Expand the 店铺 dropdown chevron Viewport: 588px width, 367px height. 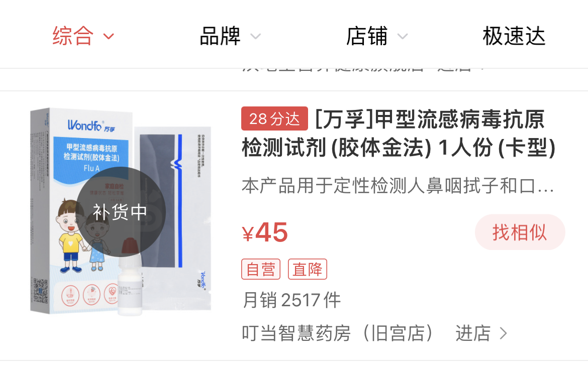403,36
